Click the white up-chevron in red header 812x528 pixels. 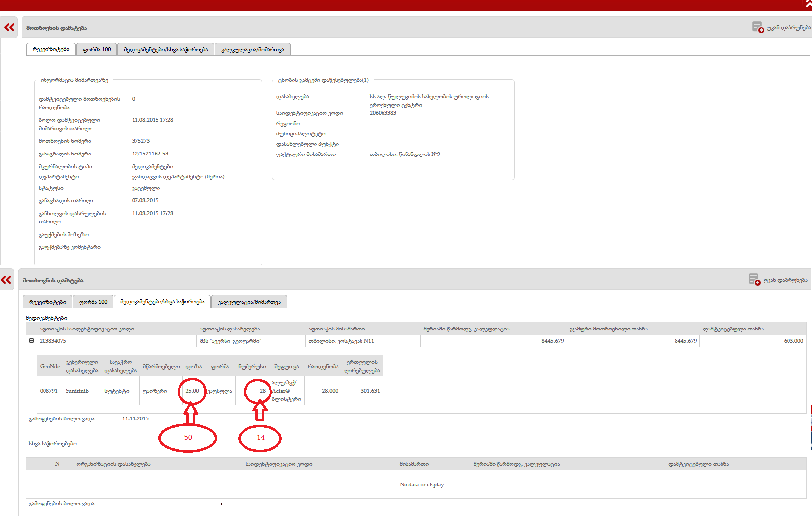click(x=808, y=4)
